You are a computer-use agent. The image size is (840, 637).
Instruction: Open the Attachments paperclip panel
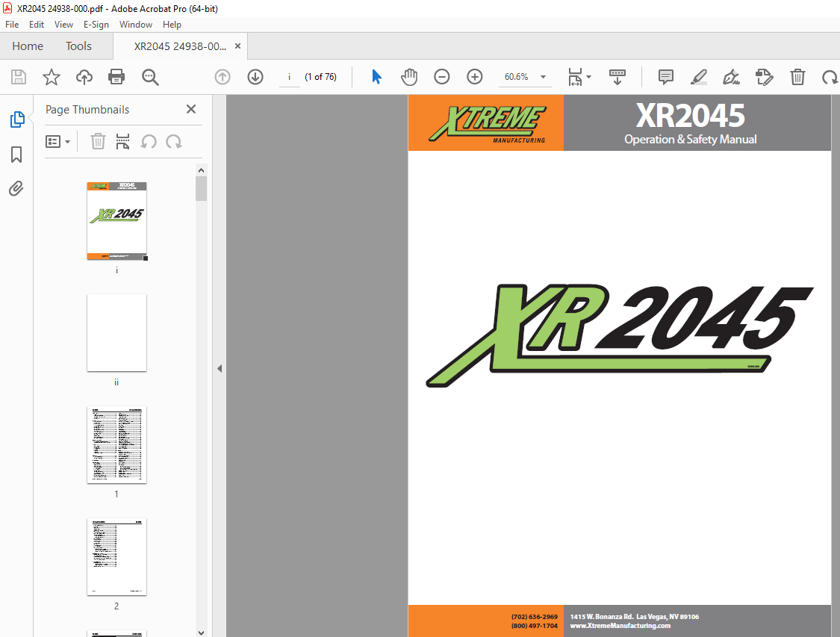pos(16,189)
